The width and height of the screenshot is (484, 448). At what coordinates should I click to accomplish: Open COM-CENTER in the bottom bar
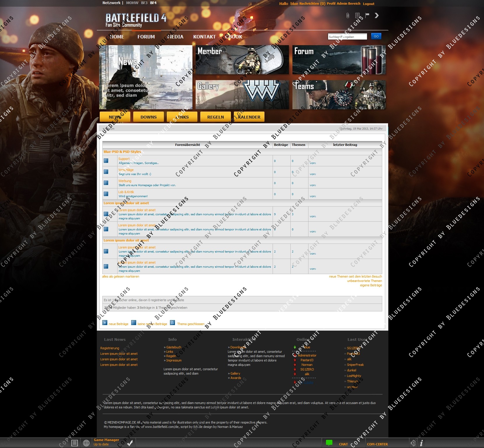[x=377, y=444]
